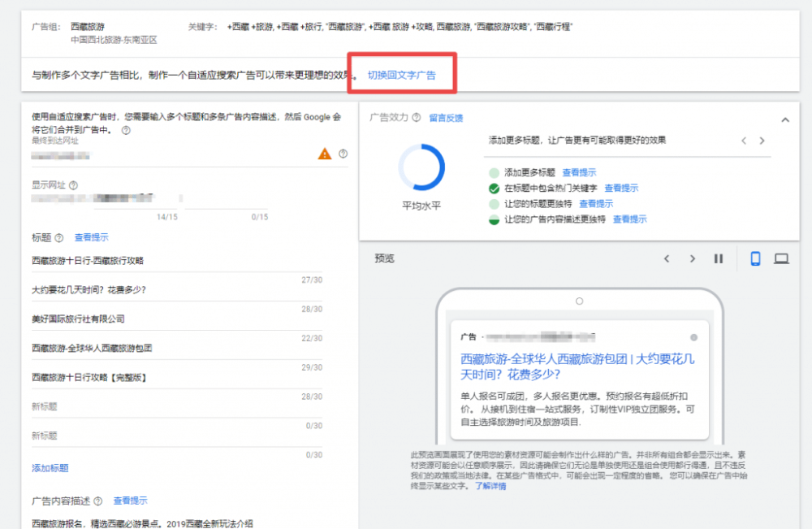Click the 切换回文字广告 link
Image resolution: width=812 pixels, height=529 pixels.
click(401, 75)
